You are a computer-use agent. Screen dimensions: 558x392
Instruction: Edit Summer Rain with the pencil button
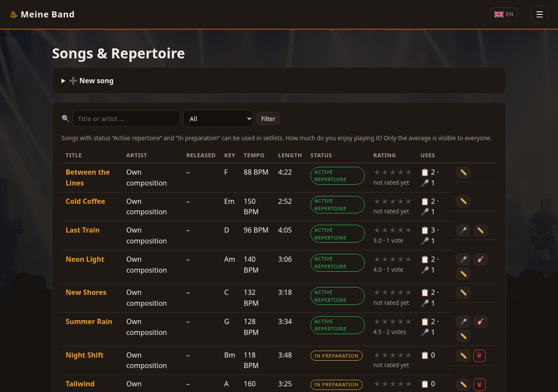(463, 336)
